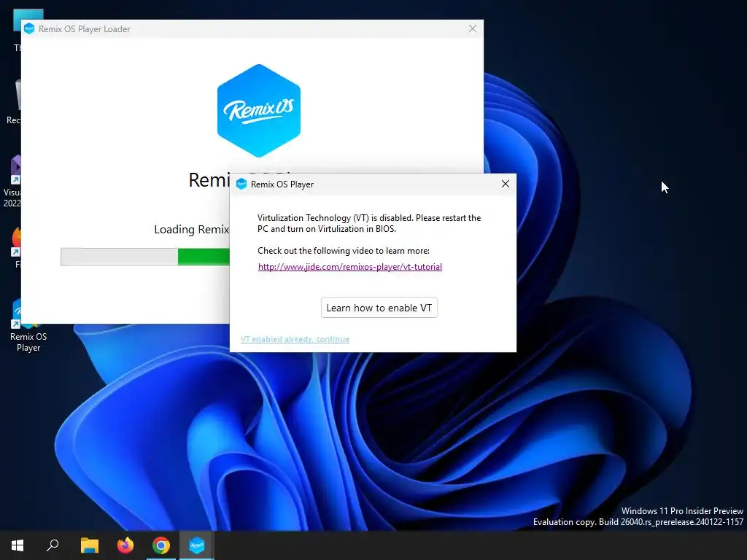Image resolution: width=747 pixels, height=560 pixels.
Task: Click the Remix OS Player dialog title icon
Action: click(241, 184)
